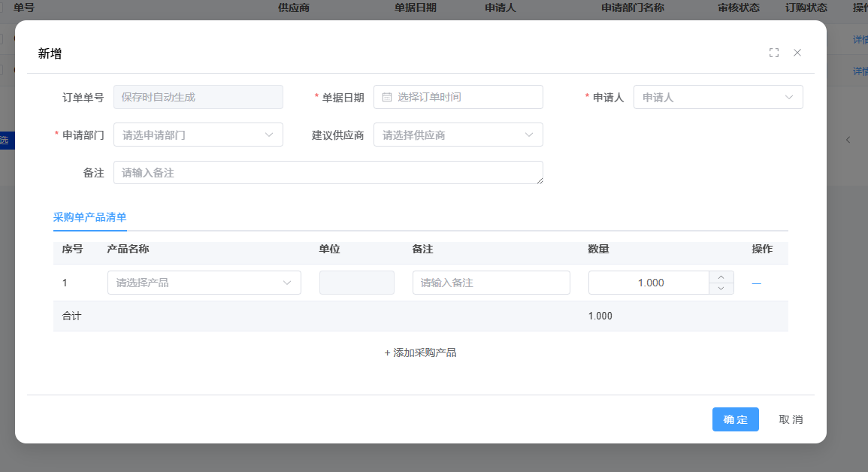Click the 合计 total value 1.000

coord(600,316)
